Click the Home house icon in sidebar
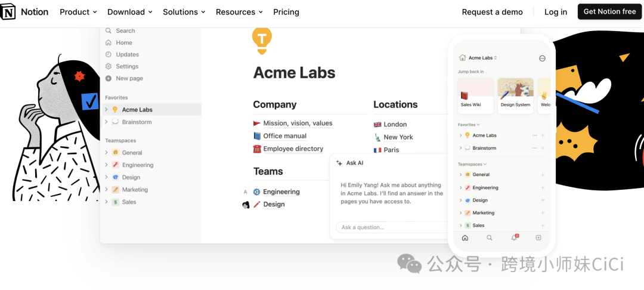Viewport: 644px width, 290px height. [109, 42]
